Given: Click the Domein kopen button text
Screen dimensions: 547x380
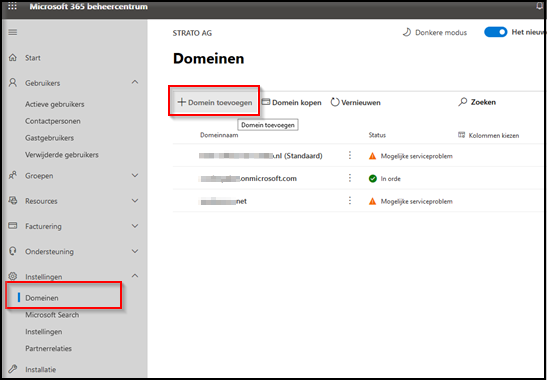Looking at the screenshot, I should click(297, 103).
